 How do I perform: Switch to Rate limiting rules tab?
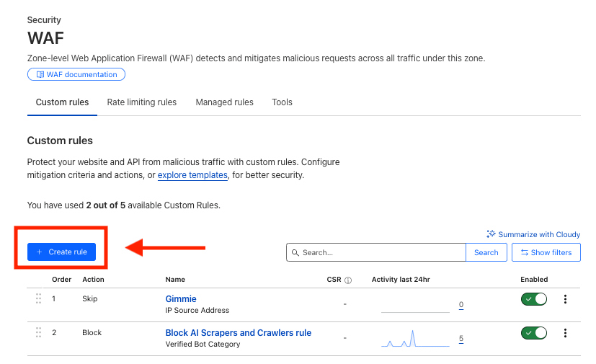[142, 102]
